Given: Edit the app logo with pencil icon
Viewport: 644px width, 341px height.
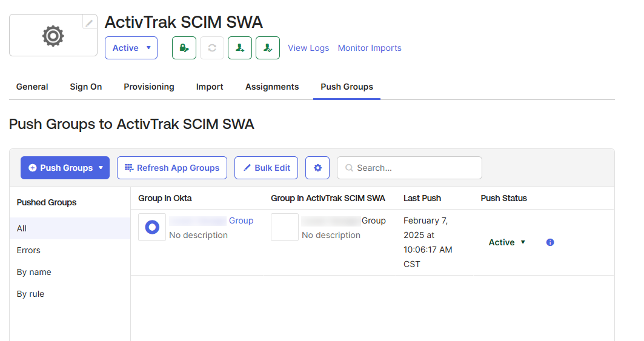Looking at the screenshot, I should tap(89, 22).
